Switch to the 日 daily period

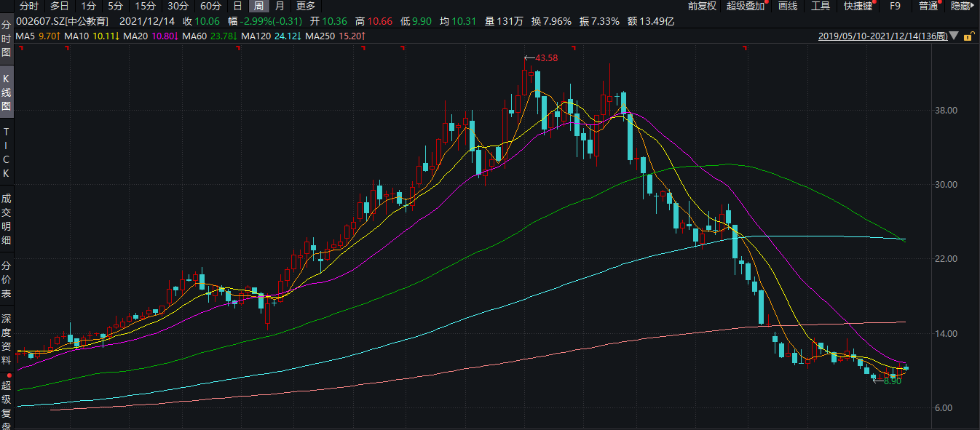tap(237, 6)
